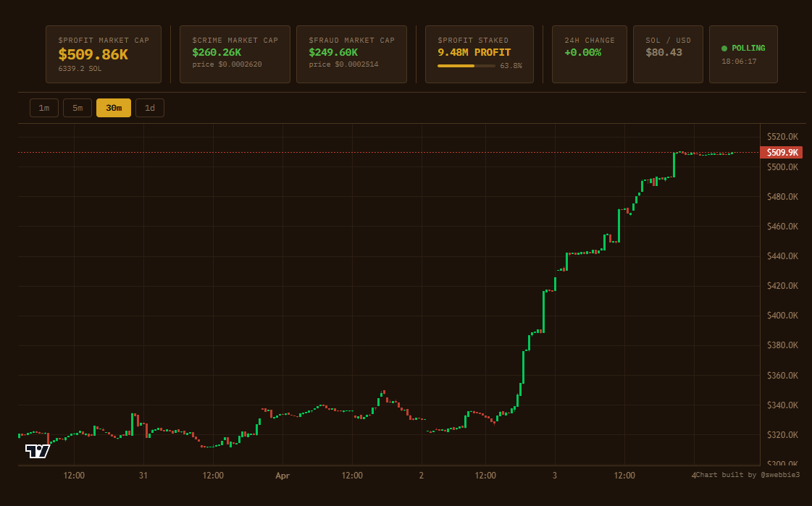Image resolution: width=812 pixels, height=506 pixels.
Task: Click the $PROFIT MARKET CAP card
Action: (x=104, y=54)
